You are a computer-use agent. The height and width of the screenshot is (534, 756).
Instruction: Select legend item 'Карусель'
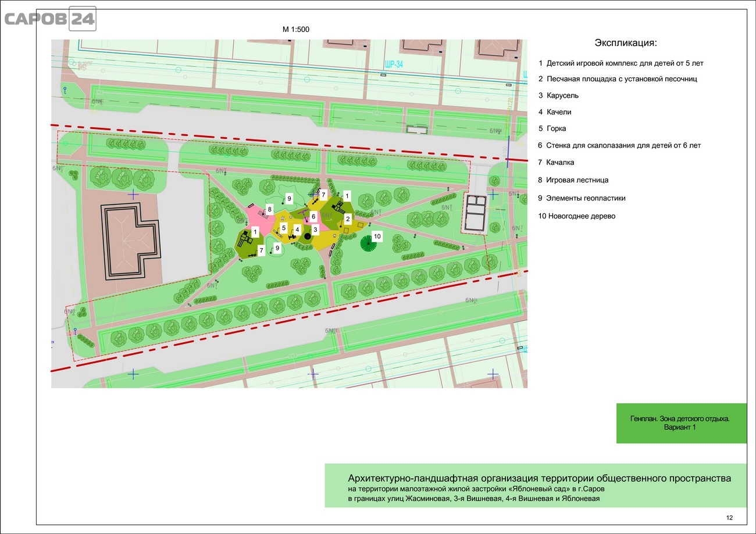[558, 95]
